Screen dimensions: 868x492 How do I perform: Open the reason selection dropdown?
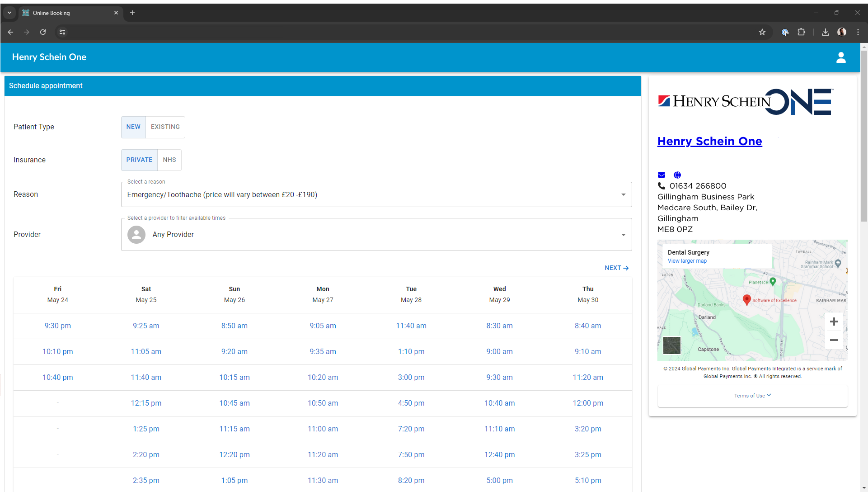[624, 194]
